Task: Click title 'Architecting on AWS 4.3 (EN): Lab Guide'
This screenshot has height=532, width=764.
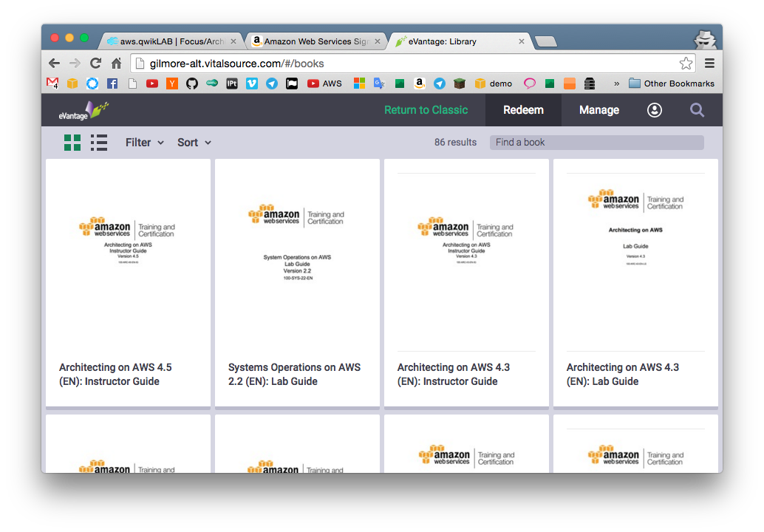Action: [x=623, y=374]
